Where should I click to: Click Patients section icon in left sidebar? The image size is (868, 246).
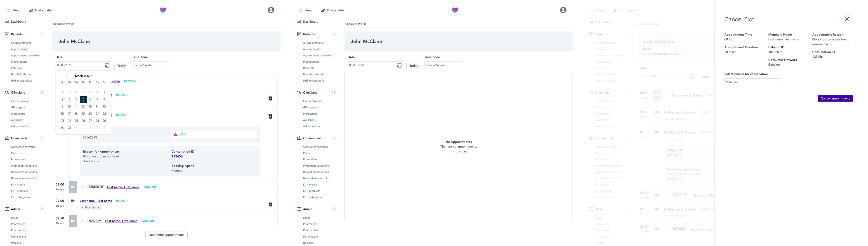coord(7,34)
